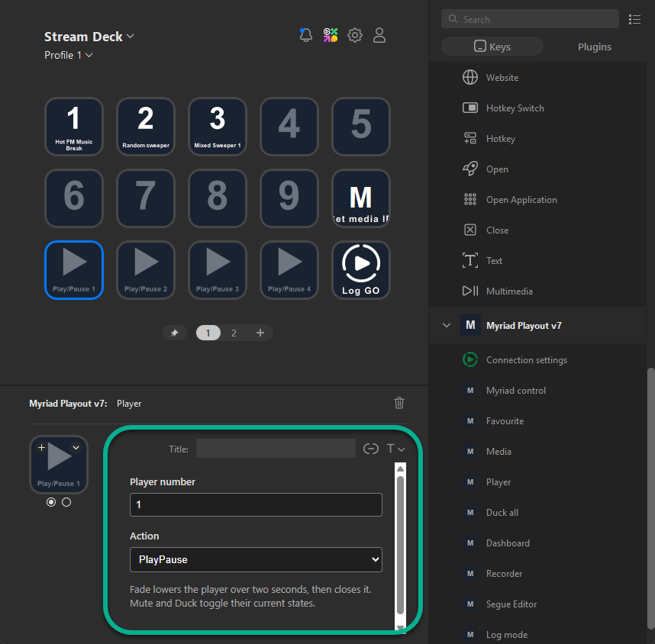
Task: Open the Action PlayPause dropdown
Action: (256, 559)
